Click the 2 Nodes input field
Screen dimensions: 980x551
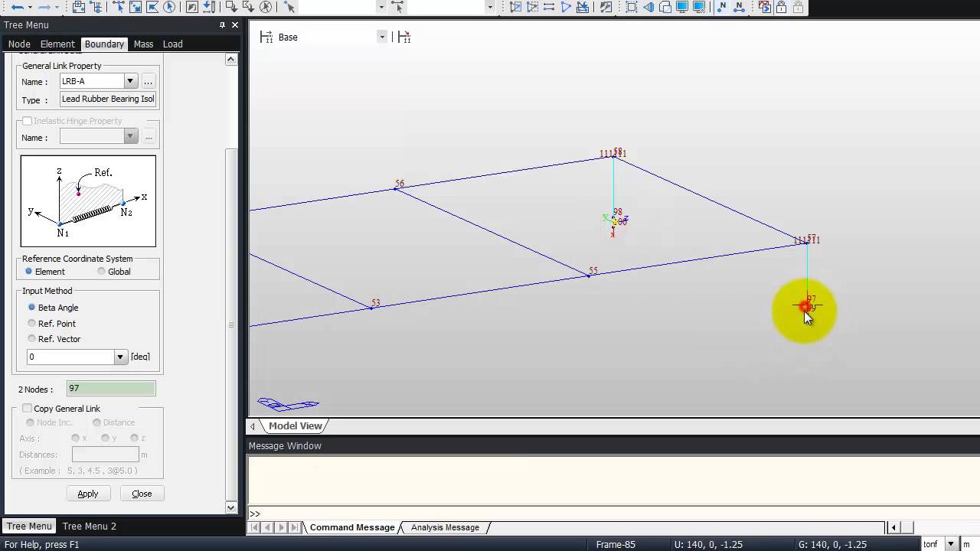(111, 389)
